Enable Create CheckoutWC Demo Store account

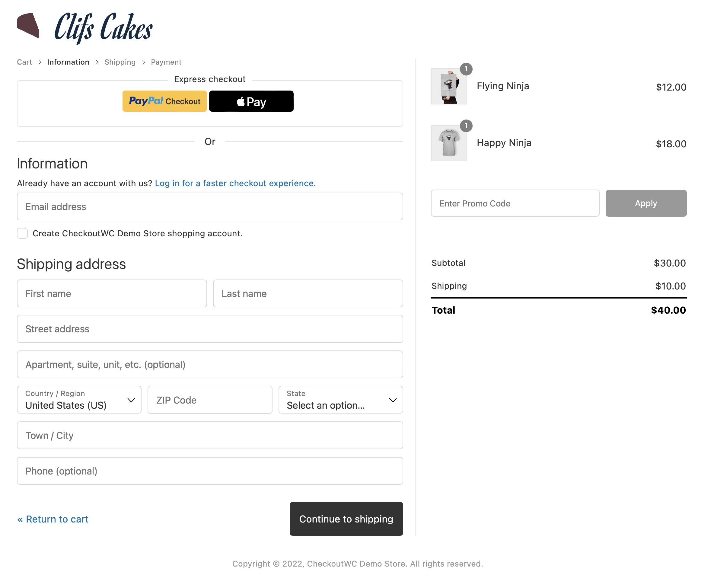coord(22,233)
